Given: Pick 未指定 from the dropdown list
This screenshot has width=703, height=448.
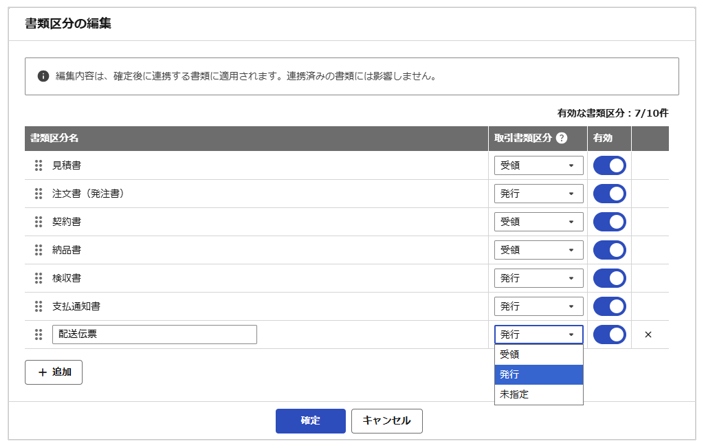Looking at the screenshot, I should 538,395.
